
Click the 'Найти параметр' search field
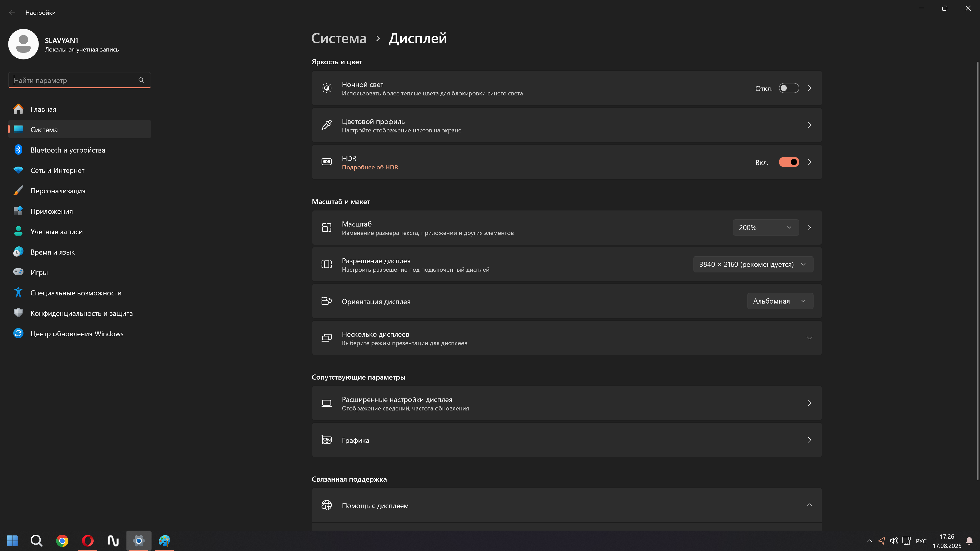coord(74,80)
